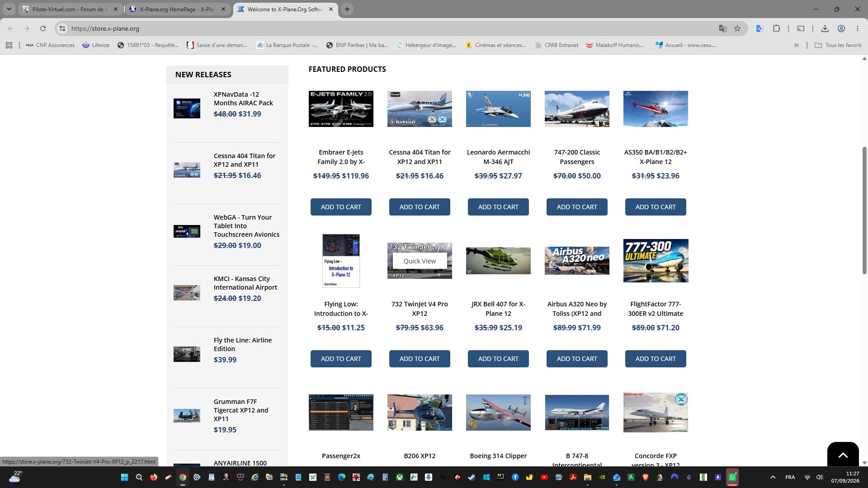Switch to the X-Plane.org HomePage tab
This screenshot has height=488, width=868.
tap(178, 9)
